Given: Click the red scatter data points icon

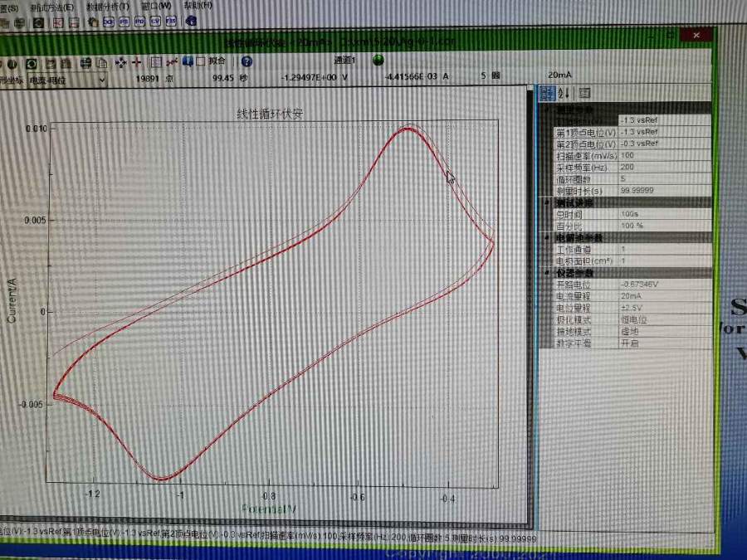Looking at the screenshot, I should point(172,61).
